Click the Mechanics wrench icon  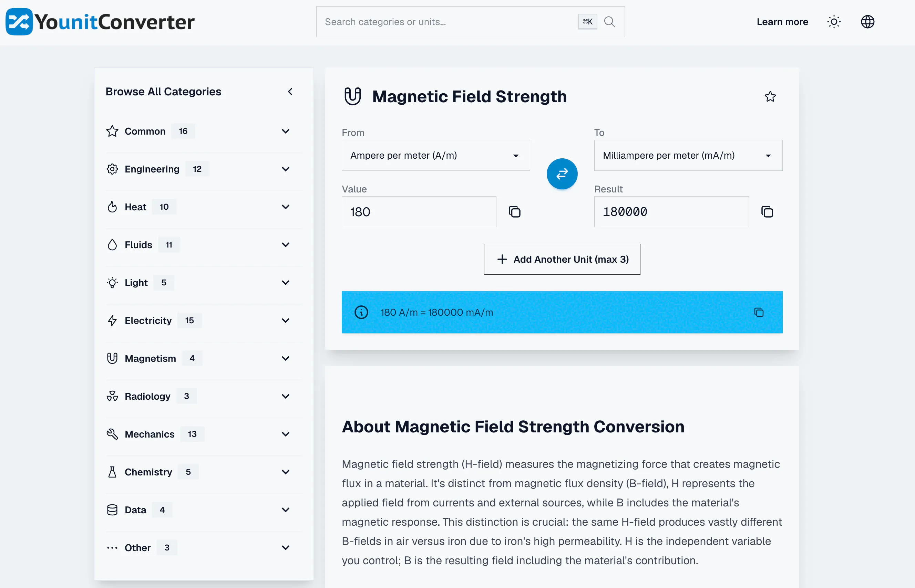click(x=112, y=434)
